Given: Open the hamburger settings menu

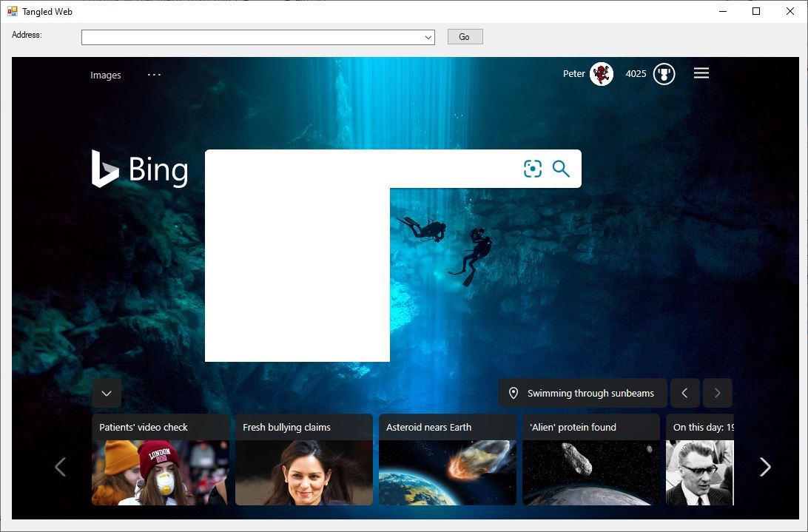Looking at the screenshot, I should coord(701,73).
